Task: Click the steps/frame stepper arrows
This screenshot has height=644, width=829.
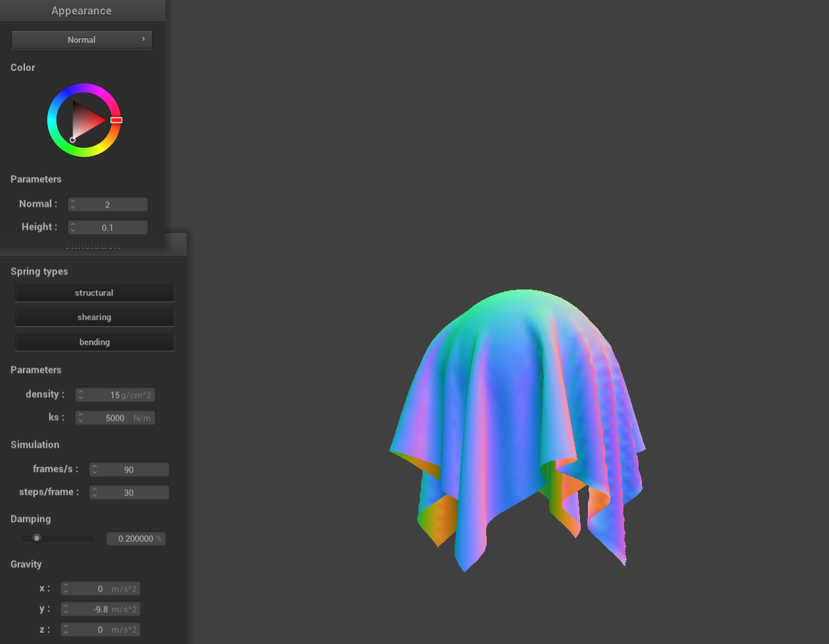Action: 95,492
